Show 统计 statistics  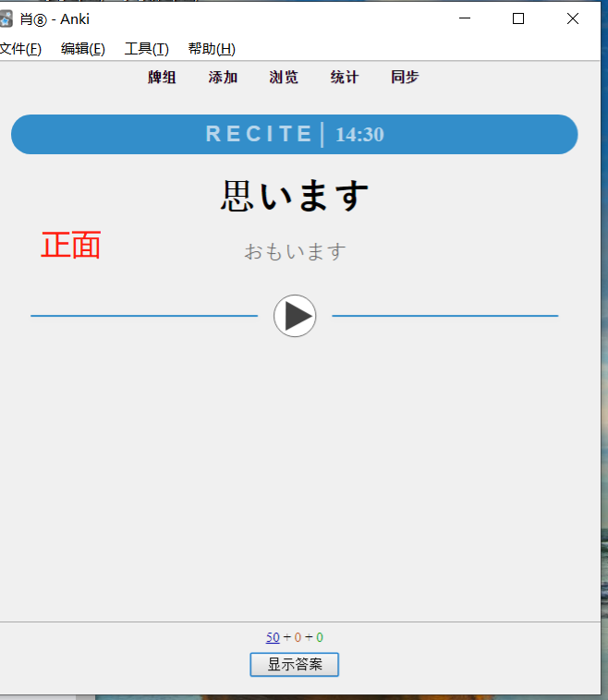point(344,78)
